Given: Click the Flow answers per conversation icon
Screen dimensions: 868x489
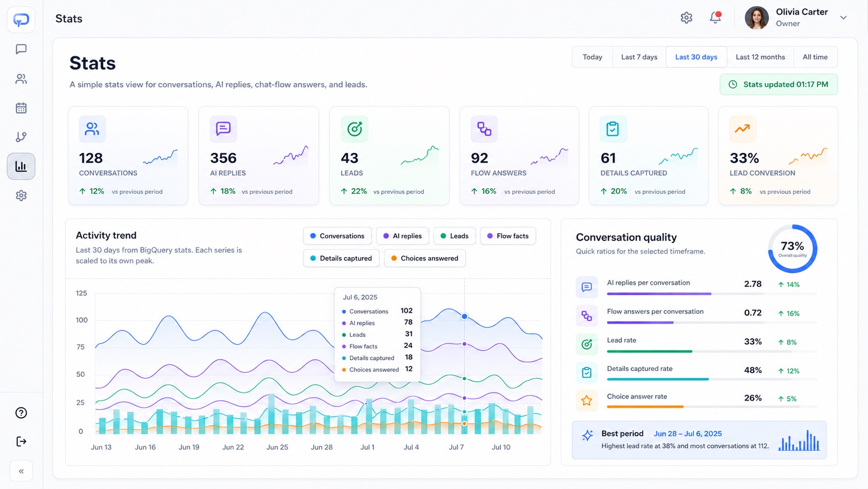Looking at the screenshot, I should pyautogui.click(x=587, y=316).
